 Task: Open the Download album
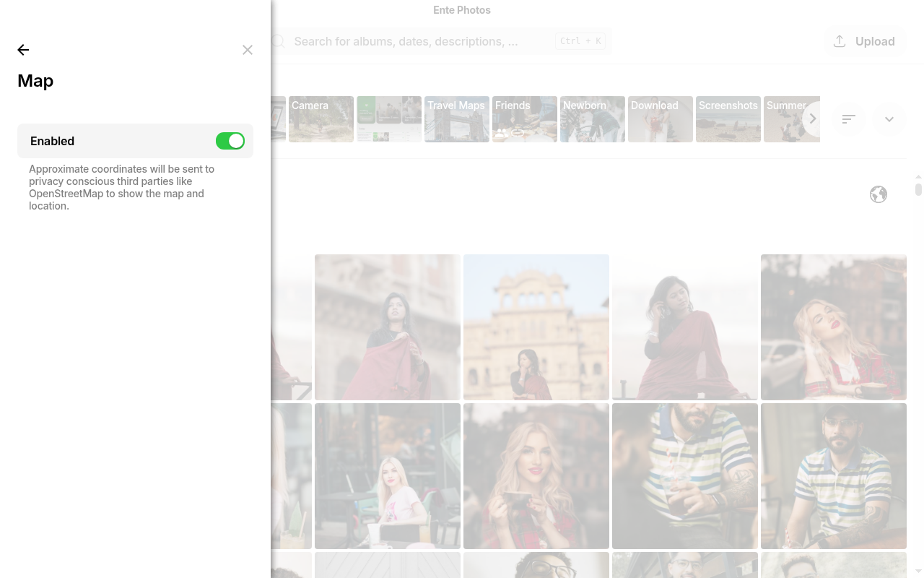[661, 119]
